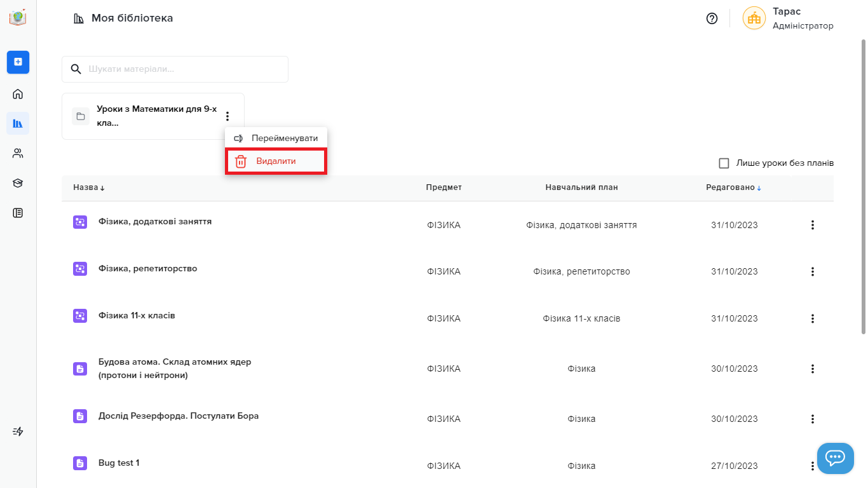
Task: Click plan cell Фізика, репетиторство
Action: [x=581, y=272]
